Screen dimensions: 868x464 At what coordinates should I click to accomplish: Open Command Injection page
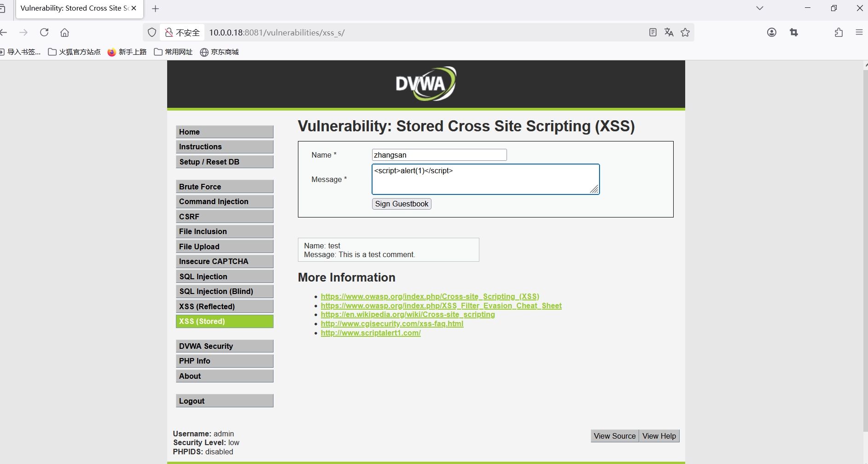pos(225,201)
